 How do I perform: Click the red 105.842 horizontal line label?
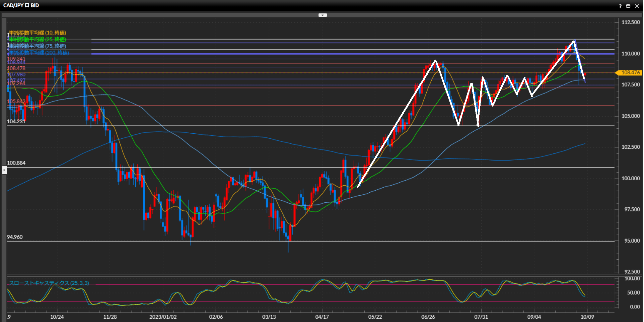pyautogui.click(x=16, y=102)
